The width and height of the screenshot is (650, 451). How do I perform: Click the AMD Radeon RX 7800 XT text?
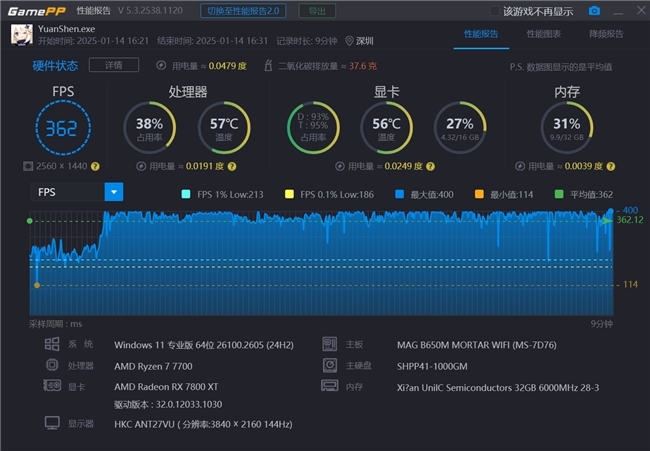tap(166, 387)
